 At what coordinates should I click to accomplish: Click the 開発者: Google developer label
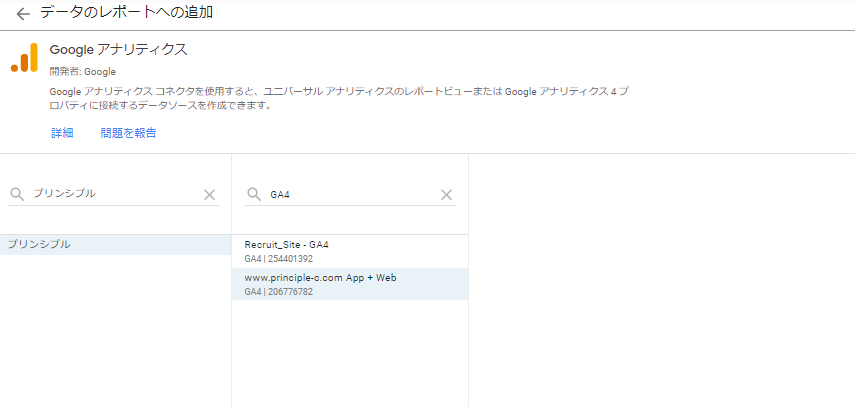(x=83, y=72)
